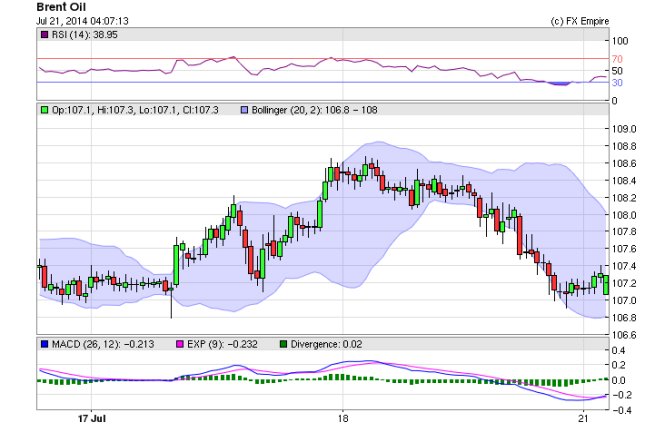The height and width of the screenshot is (442, 645).
Task: Click the price axis label '106.8'
Action: click(624, 318)
